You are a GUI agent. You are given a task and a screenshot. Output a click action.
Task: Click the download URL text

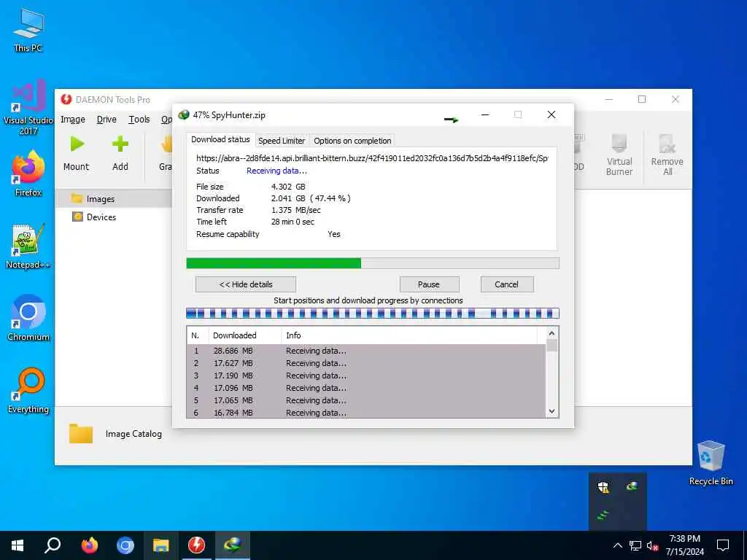(x=372, y=158)
